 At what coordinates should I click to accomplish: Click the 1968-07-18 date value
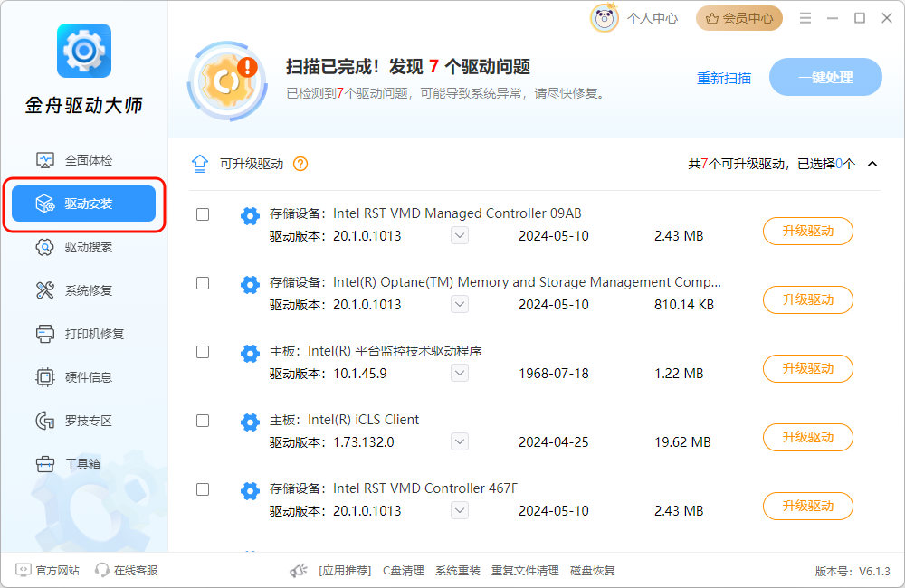(554, 374)
